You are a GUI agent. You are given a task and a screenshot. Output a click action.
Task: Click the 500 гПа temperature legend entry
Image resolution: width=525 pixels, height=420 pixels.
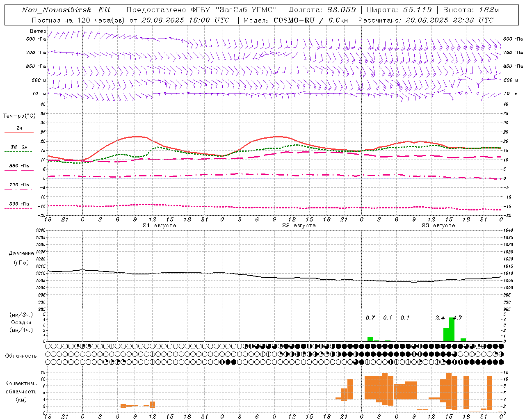click(19, 204)
